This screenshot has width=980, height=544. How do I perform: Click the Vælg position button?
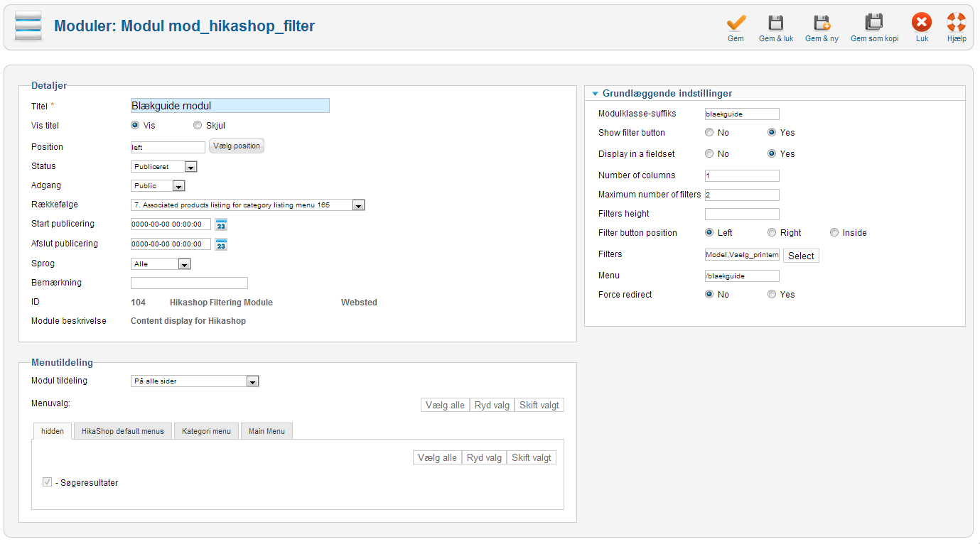[x=237, y=146]
